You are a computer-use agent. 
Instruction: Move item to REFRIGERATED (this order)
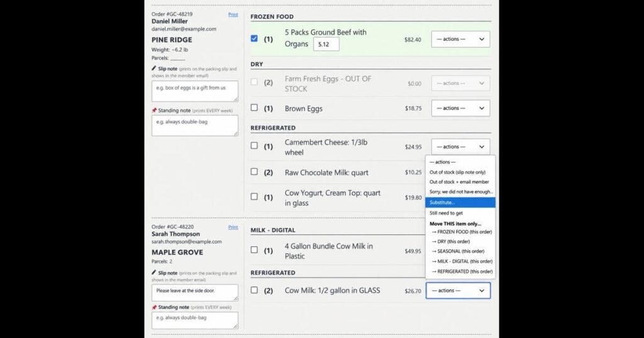tap(461, 271)
